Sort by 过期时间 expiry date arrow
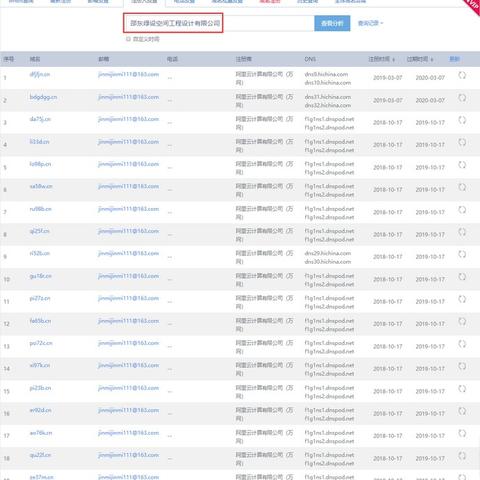The width and height of the screenshot is (480, 480). tap(432, 60)
